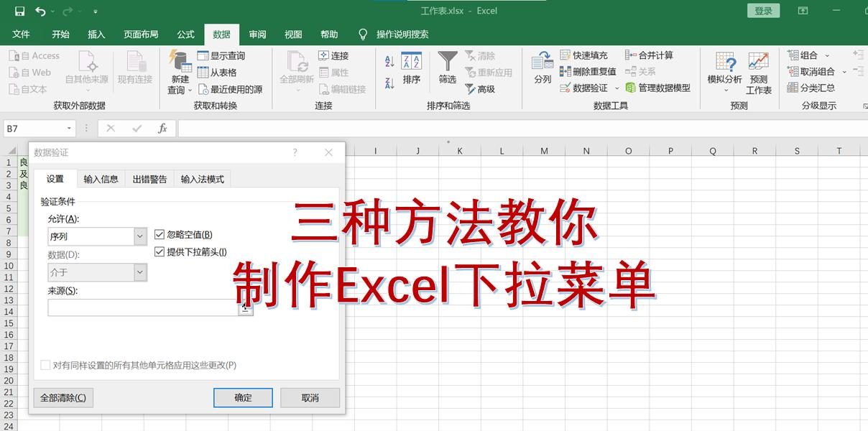Click 分类汇总 subtotal
Image resolution: width=868 pixels, height=431 pixels.
tap(811, 88)
